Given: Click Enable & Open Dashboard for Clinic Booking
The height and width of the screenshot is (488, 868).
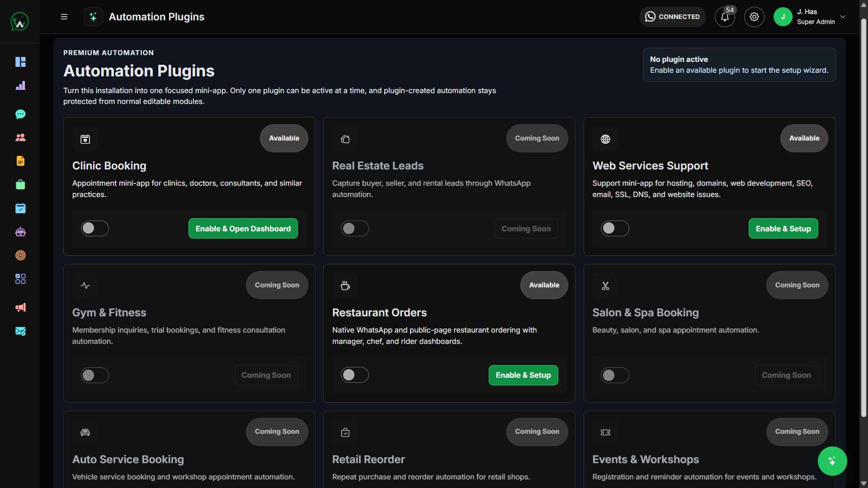Looking at the screenshot, I should coord(243,229).
